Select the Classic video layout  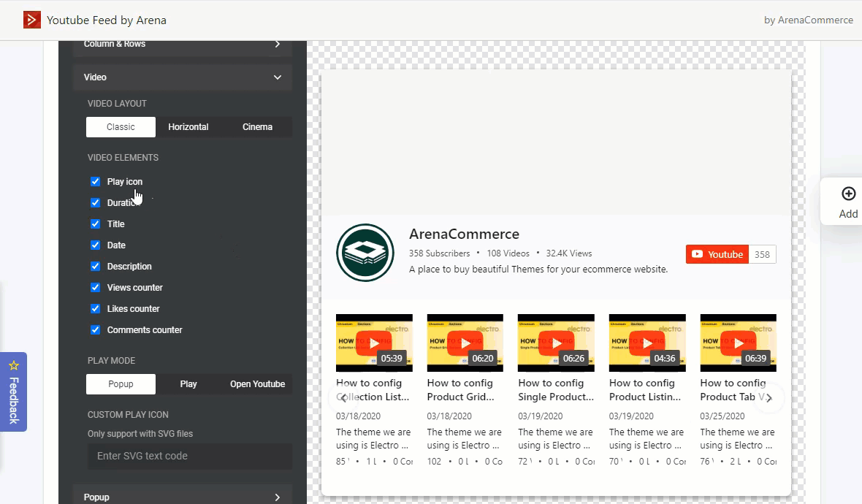tap(121, 127)
